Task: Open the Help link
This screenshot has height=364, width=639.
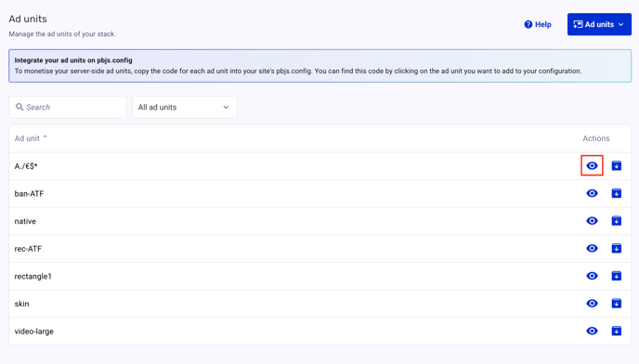Action: 538,24
